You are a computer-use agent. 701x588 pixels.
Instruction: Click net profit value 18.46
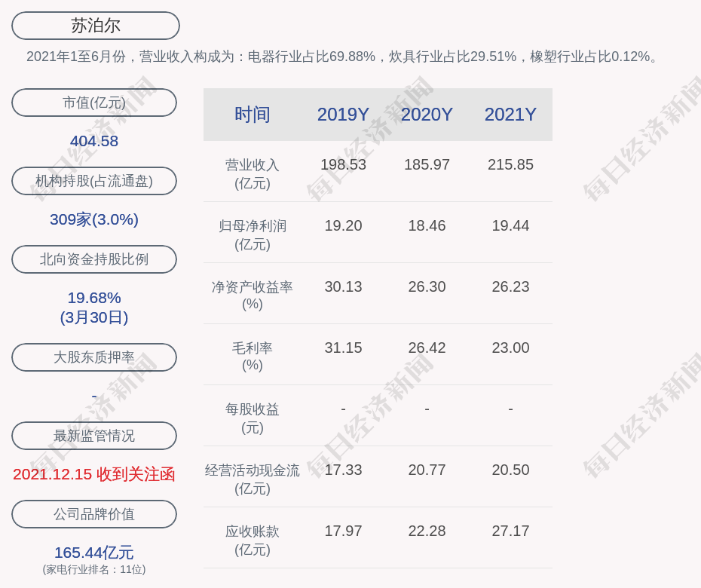[427, 226]
